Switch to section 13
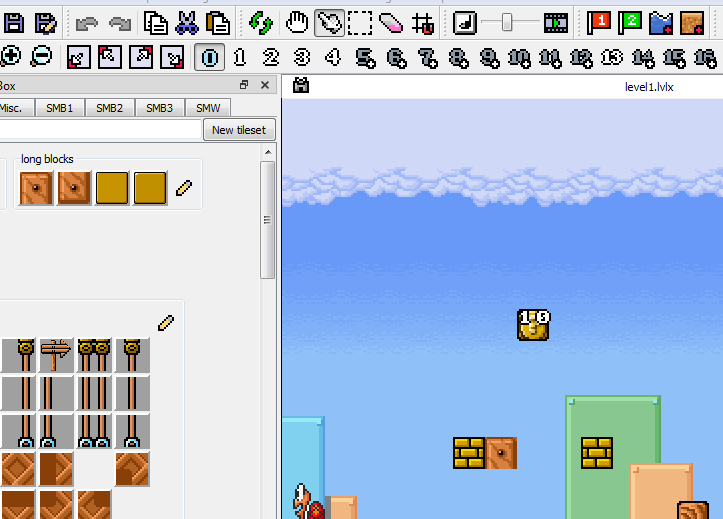 point(612,57)
